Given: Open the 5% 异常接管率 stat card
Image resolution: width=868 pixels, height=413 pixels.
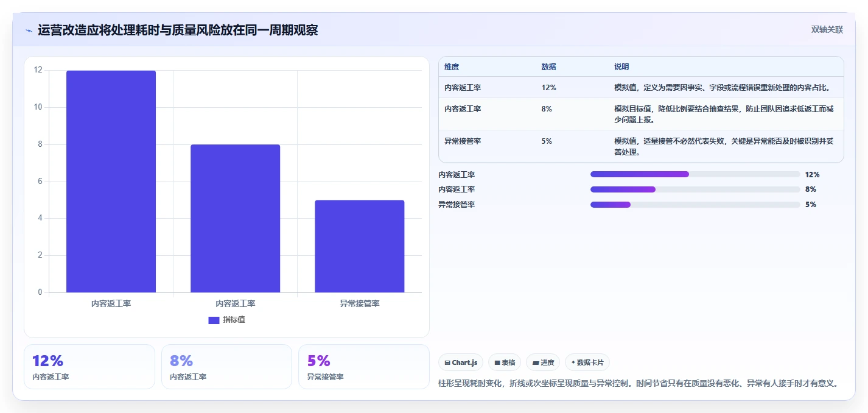Looking at the screenshot, I should 364,367.
